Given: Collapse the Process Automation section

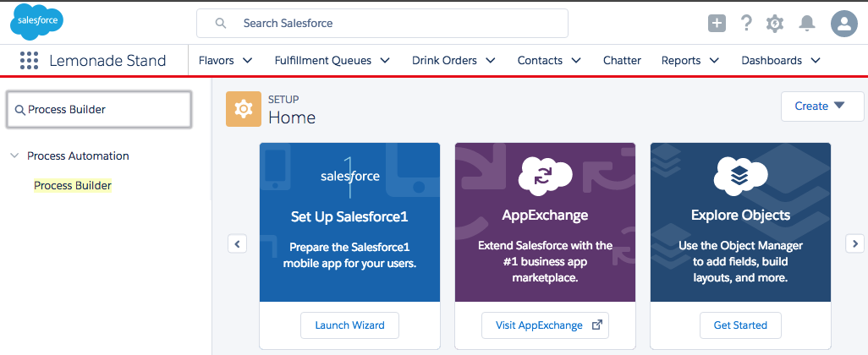Looking at the screenshot, I should [14, 156].
